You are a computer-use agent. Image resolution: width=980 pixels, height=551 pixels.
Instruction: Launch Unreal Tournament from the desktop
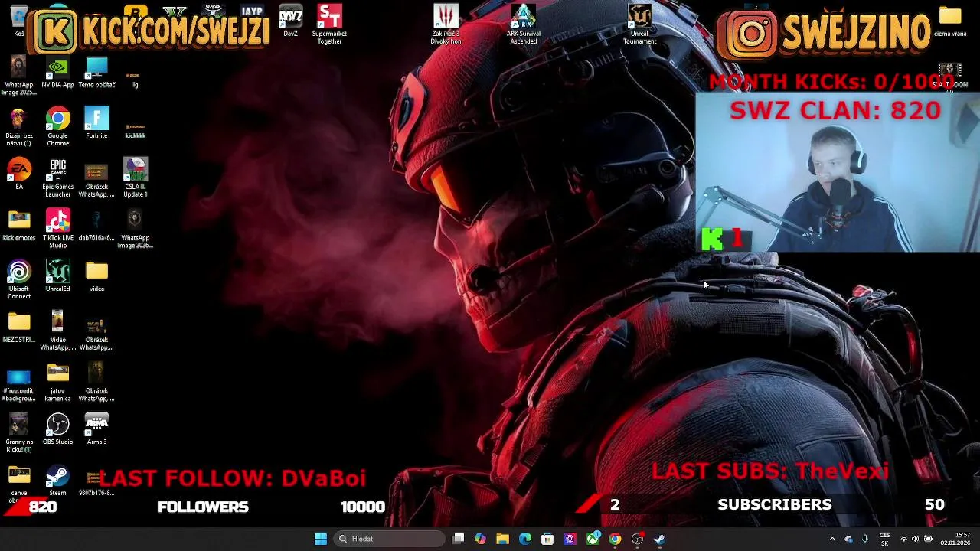(x=639, y=24)
